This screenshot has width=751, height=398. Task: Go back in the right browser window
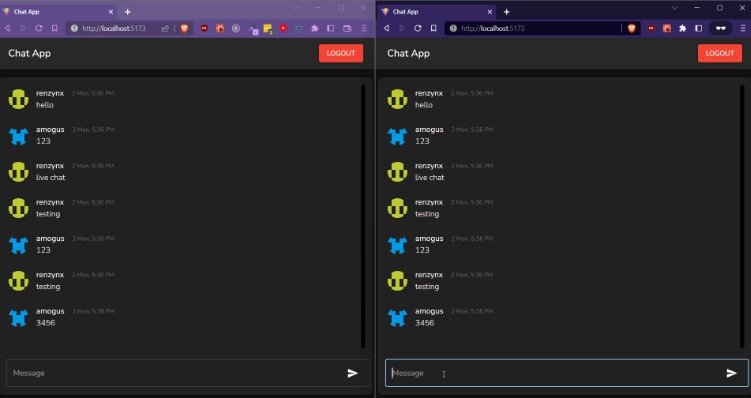click(x=387, y=28)
